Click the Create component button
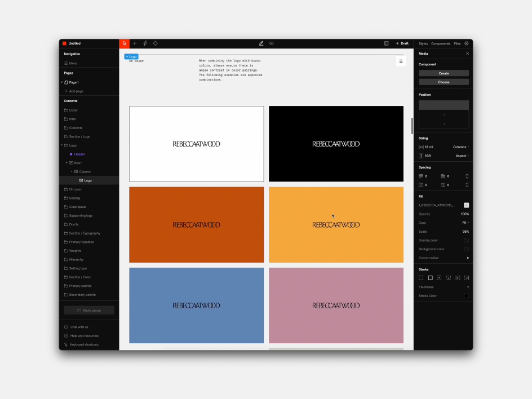 [x=444, y=73]
